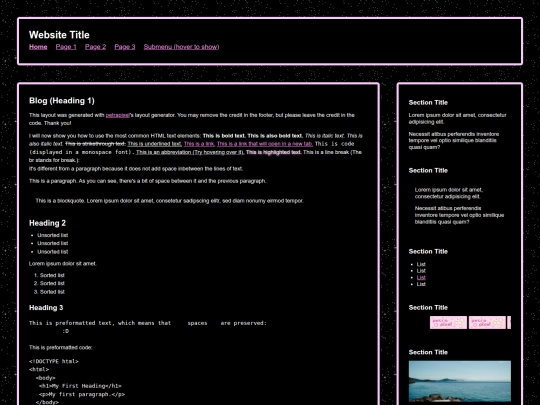Click the underlined text sample

[x=154, y=144]
